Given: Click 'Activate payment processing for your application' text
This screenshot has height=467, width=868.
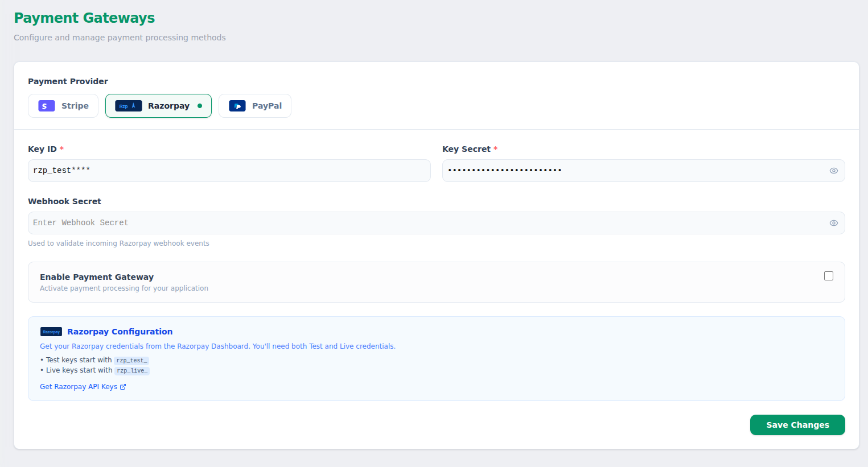Looking at the screenshot, I should point(124,288).
